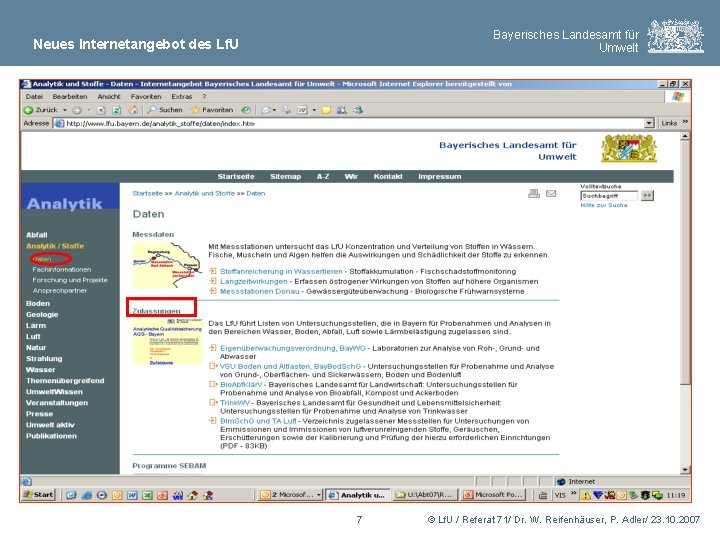Open the History toolbar icon next to Favoriten

point(246,110)
